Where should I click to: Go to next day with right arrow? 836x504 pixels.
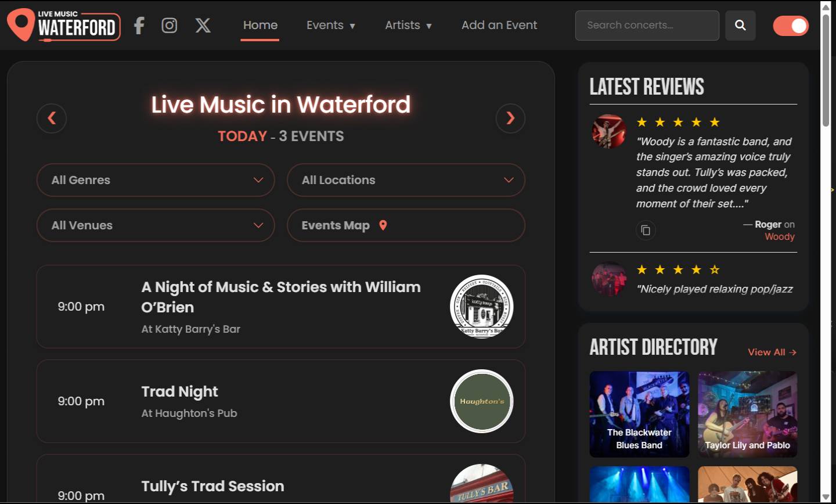coord(510,118)
